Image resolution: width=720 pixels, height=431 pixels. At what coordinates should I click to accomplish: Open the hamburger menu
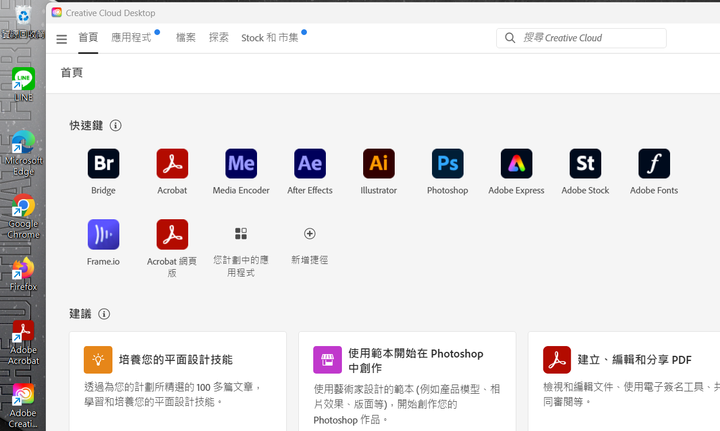pos(62,39)
